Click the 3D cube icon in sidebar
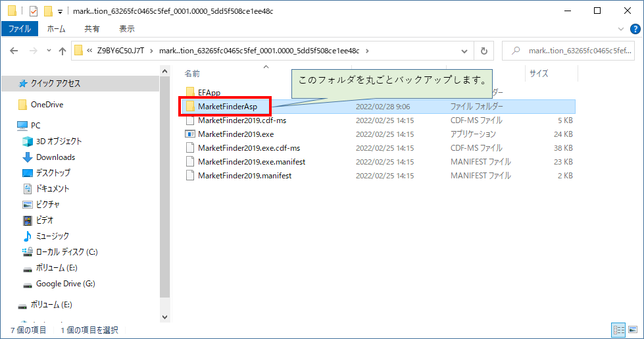Screen dimensions: 644x339 point(28,142)
